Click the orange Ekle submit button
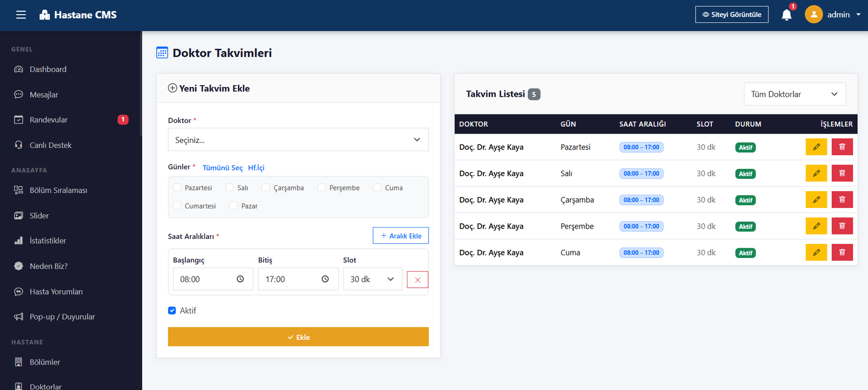 [x=298, y=337]
